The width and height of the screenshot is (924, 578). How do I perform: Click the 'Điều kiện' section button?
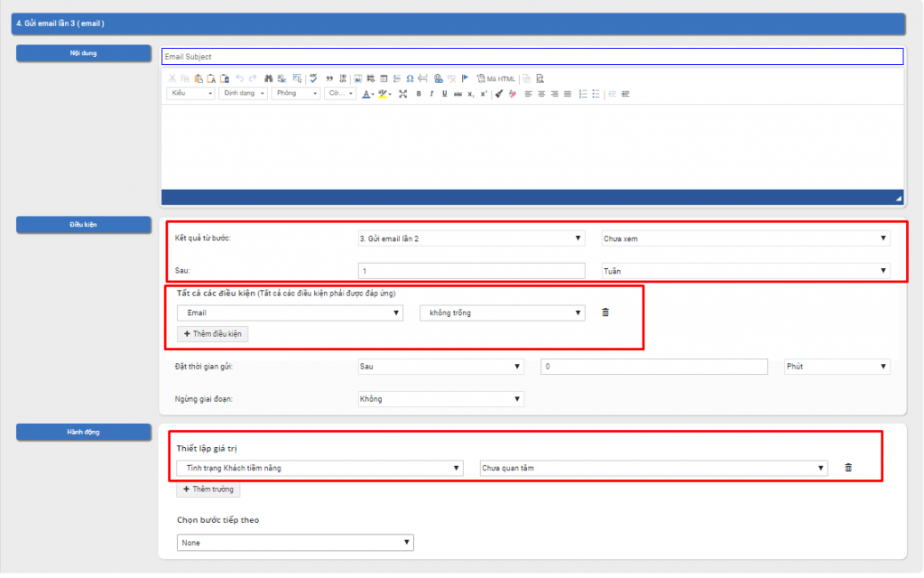[x=84, y=225]
